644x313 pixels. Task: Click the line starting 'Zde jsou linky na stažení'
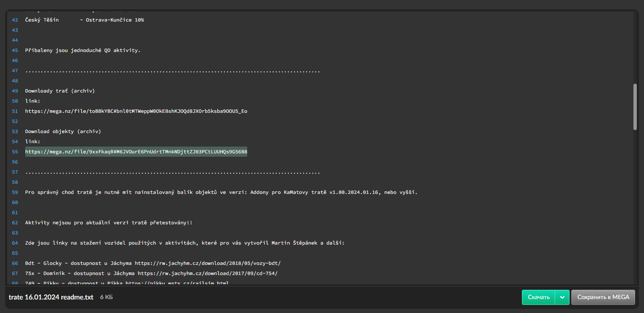[x=185, y=243]
